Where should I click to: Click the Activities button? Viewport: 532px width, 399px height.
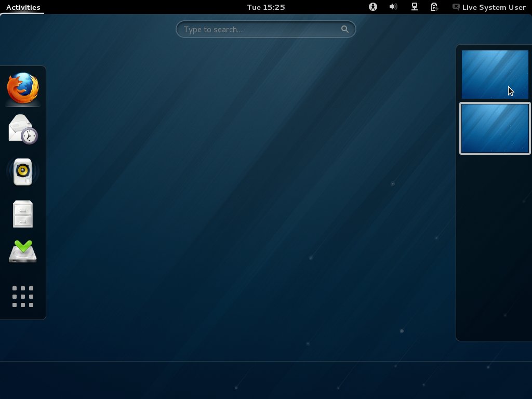(x=23, y=7)
